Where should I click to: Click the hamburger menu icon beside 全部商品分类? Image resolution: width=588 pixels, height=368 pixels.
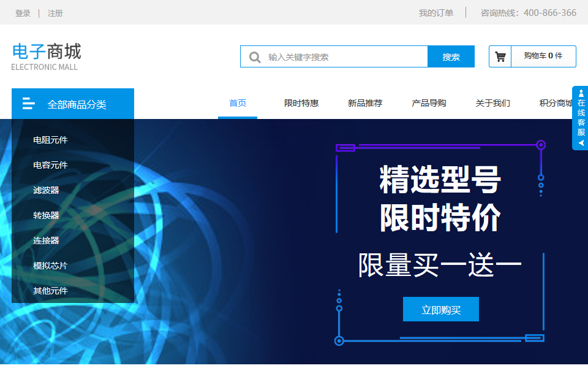coord(28,104)
